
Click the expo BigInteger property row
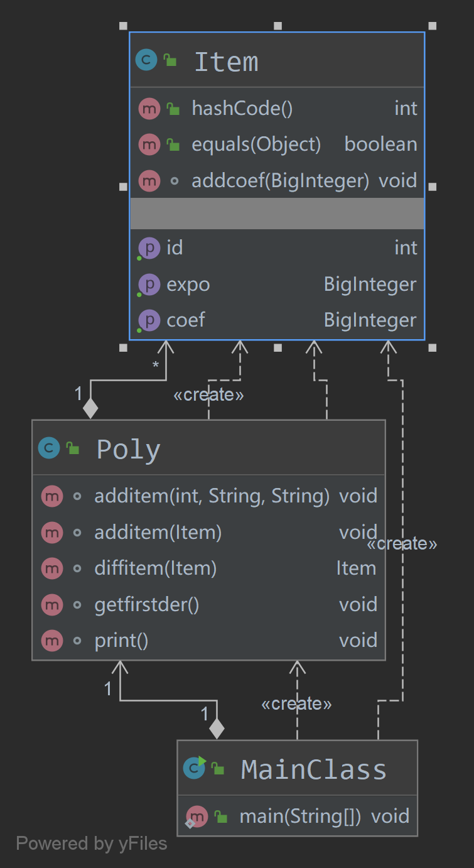point(276,285)
